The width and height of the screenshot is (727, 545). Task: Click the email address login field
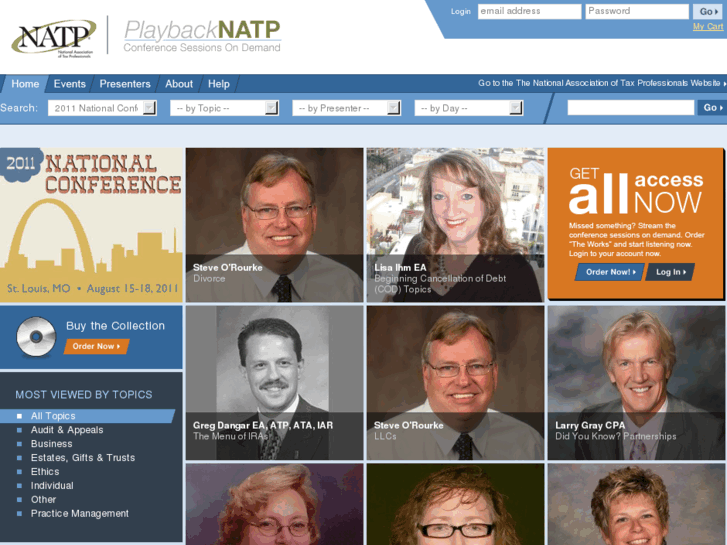529,11
